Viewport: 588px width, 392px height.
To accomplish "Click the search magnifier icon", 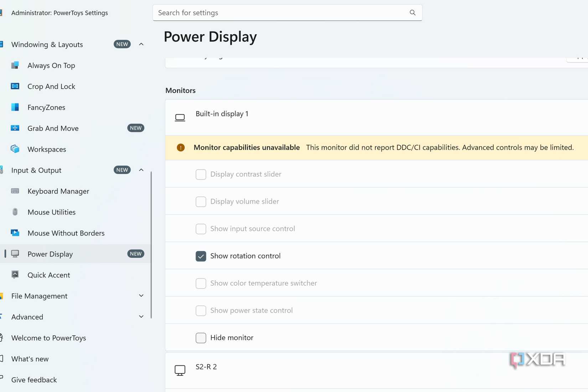I will 412,12.
